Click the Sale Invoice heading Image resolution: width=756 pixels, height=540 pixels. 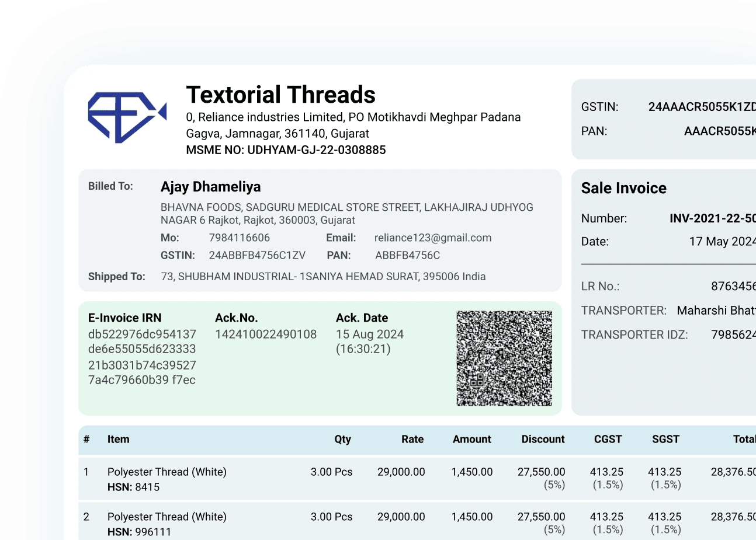(623, 188)
